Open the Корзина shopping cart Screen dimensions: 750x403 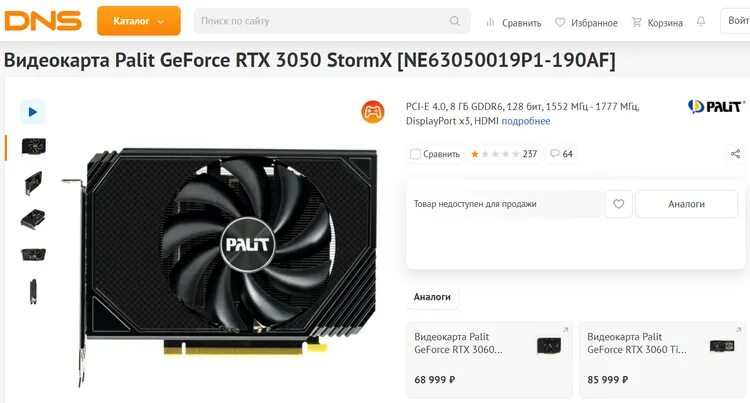coord(657,22)
